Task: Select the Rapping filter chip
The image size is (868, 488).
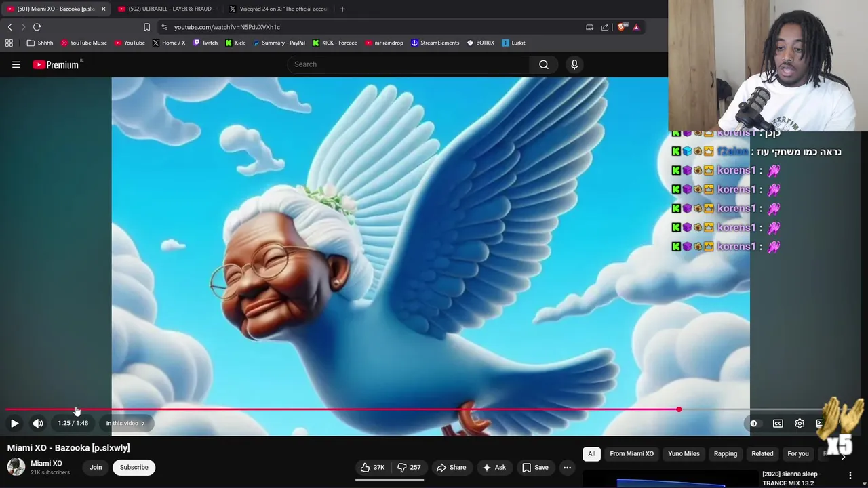Action: point(725,453)
